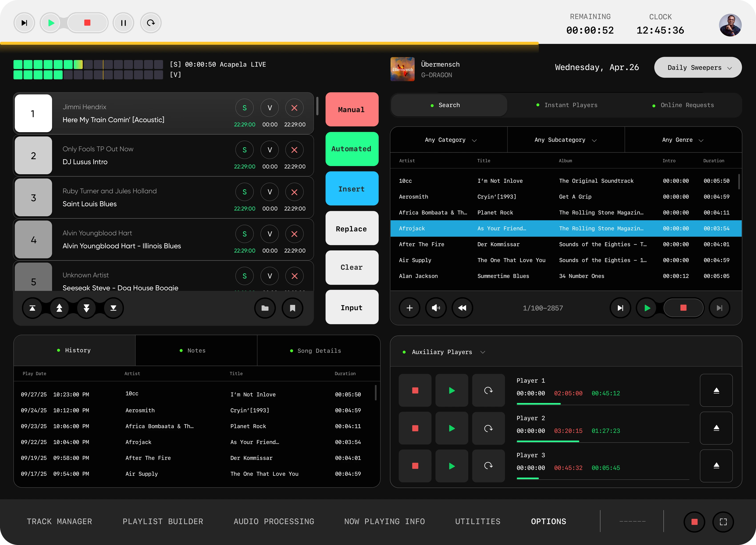Play Player 1 in Auxiliary Players
This screenshot has width=756, height=545.
coord(452,390)
